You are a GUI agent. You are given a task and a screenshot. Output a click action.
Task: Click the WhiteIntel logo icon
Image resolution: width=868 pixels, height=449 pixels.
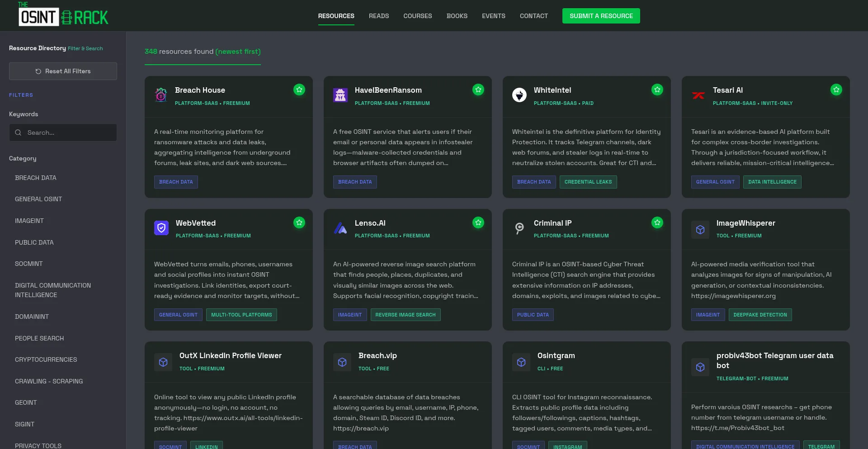[519, 95]
